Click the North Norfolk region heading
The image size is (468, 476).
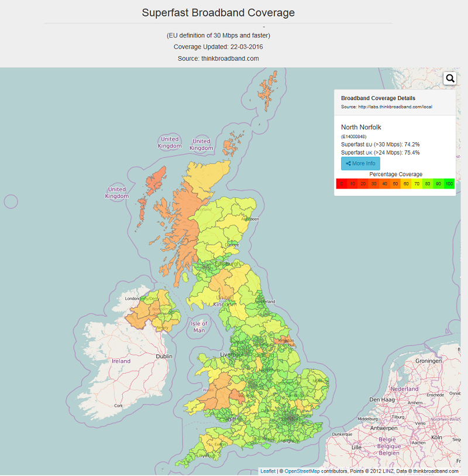pyautogui.click(x=361, y=127)
